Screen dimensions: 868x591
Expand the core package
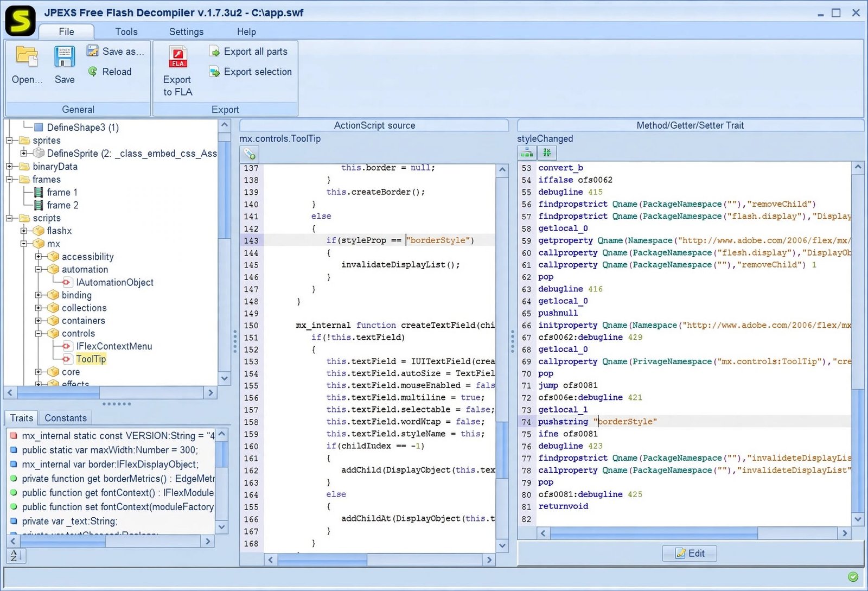[x=39, y=372]
